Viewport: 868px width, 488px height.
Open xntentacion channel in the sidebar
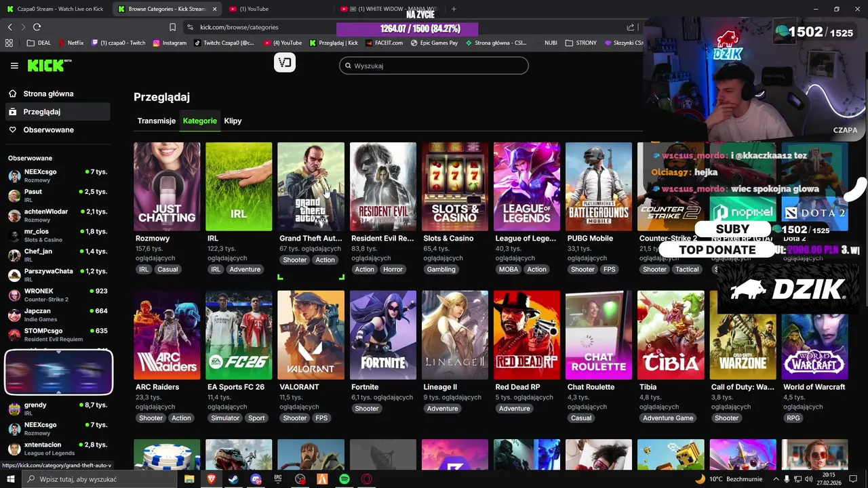(x=58, y=449)
